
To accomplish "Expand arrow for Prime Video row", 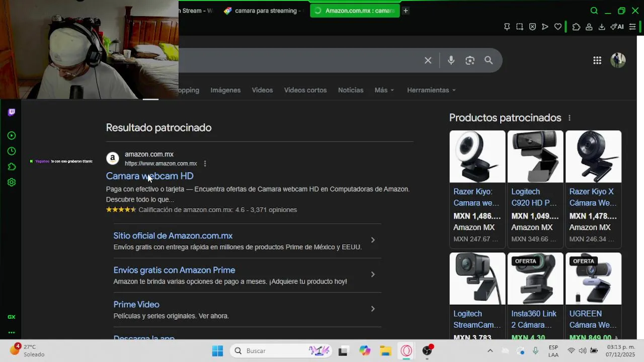I will point(373,309).
